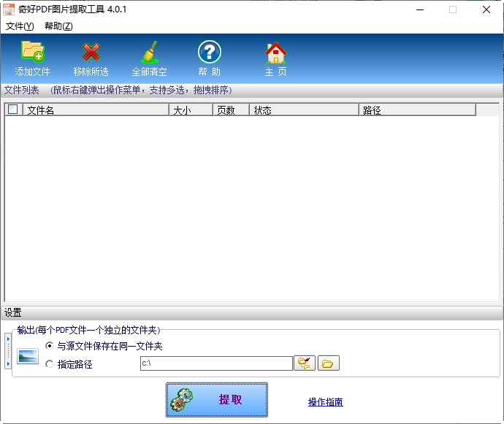Go to Home page (主 页) icon

tap(275, 53)
